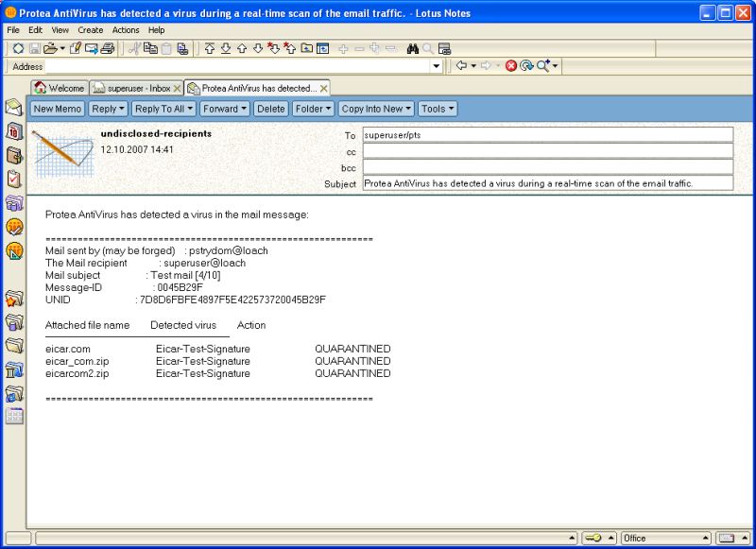Open the Calendar bookmark icon
Viewport: 756px width, 549px height.
[x=14, y=131]
